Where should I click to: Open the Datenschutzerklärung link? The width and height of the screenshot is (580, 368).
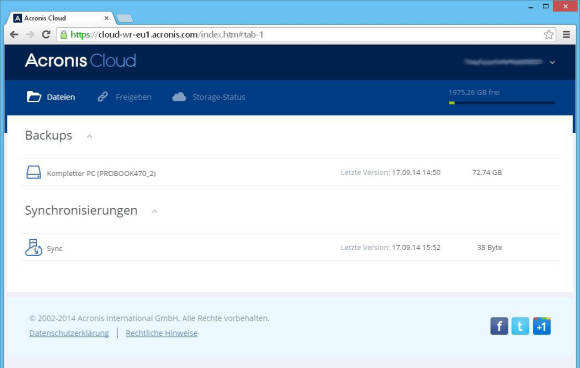(69, 333)
